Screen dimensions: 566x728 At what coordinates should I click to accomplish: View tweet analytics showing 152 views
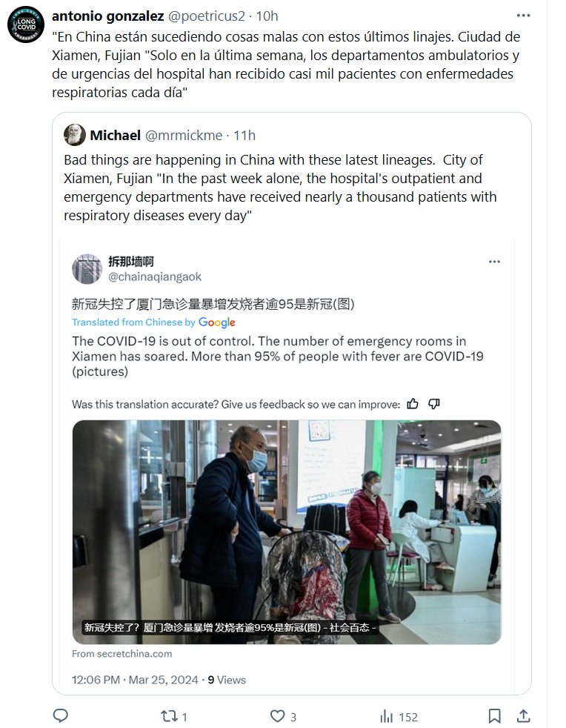click(x=399, y=717)
